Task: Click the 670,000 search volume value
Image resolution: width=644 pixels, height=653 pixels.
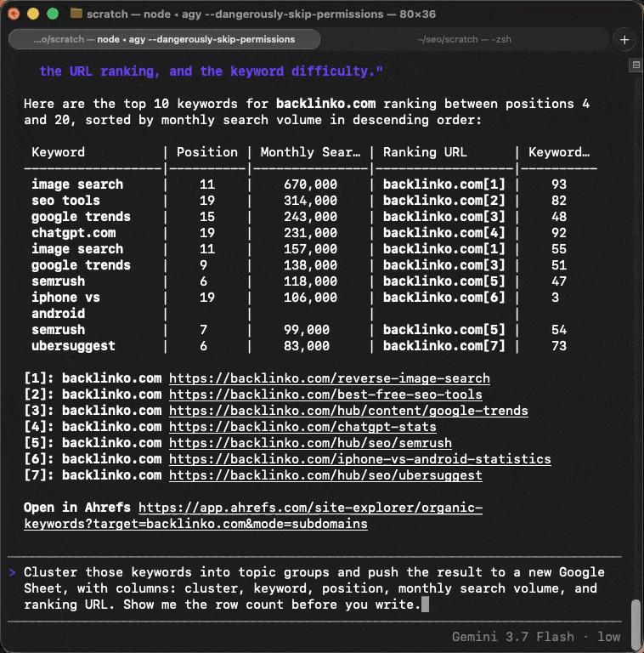Action: click(x=310, y=185)
